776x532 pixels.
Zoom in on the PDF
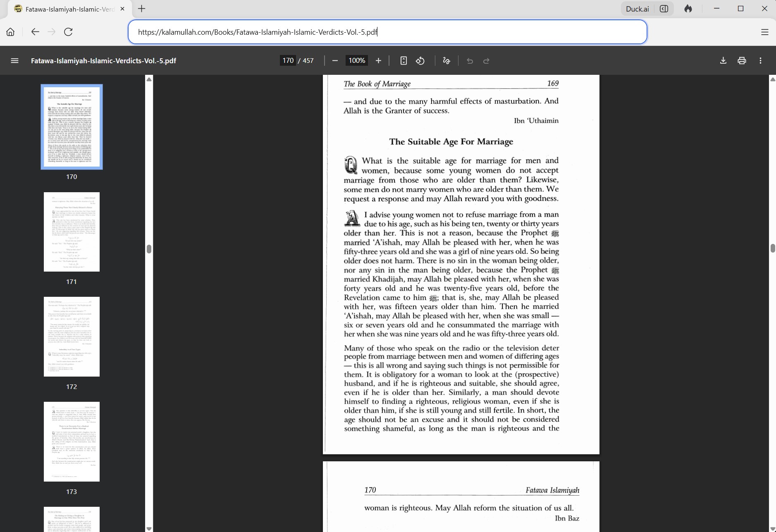[378, 61]
